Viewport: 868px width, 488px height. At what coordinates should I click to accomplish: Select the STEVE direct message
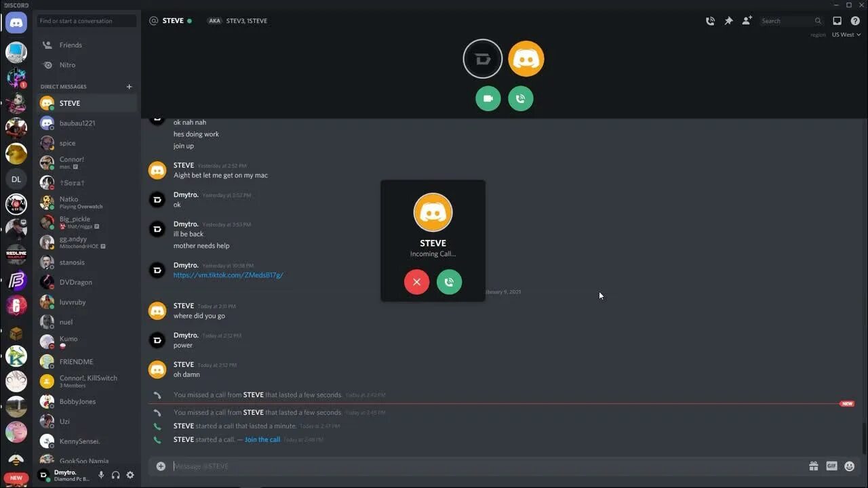coord(87,103)
